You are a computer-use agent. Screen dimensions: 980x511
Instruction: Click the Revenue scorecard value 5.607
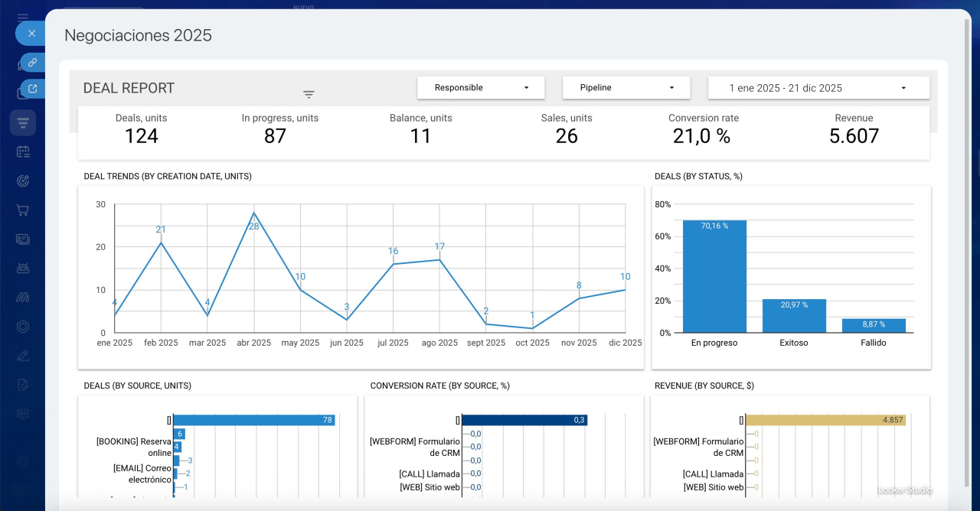[x=854, y=136]
